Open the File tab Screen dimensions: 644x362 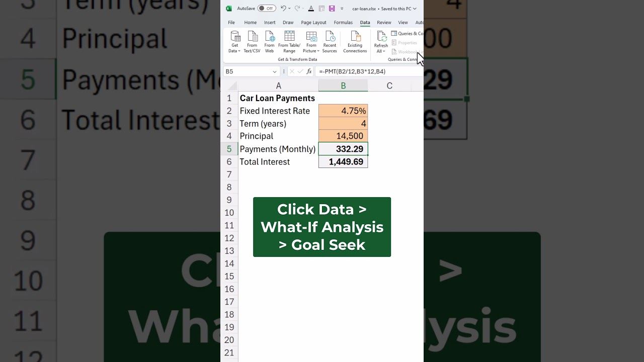point(231,23)
